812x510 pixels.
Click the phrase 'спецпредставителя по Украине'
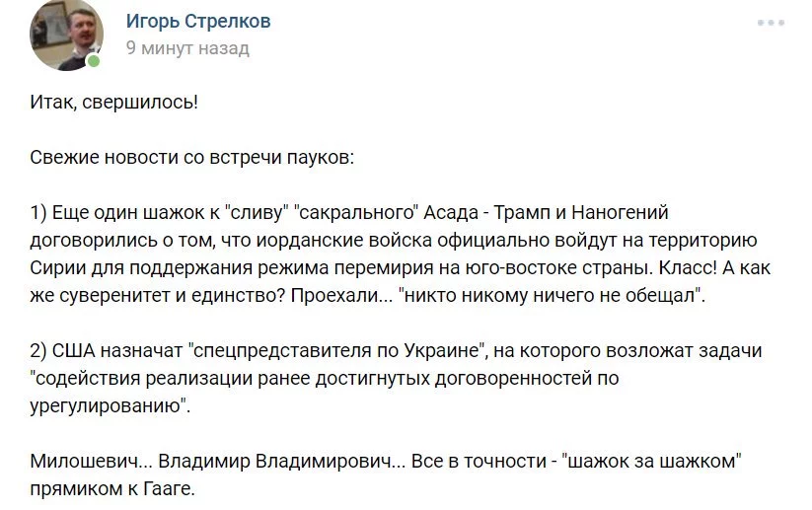[336, 350]
